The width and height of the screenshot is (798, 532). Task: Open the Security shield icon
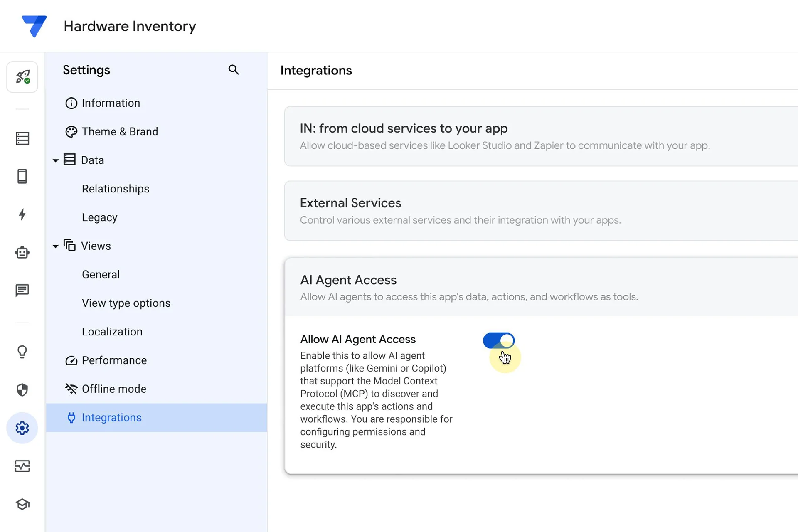coord(22,390)
